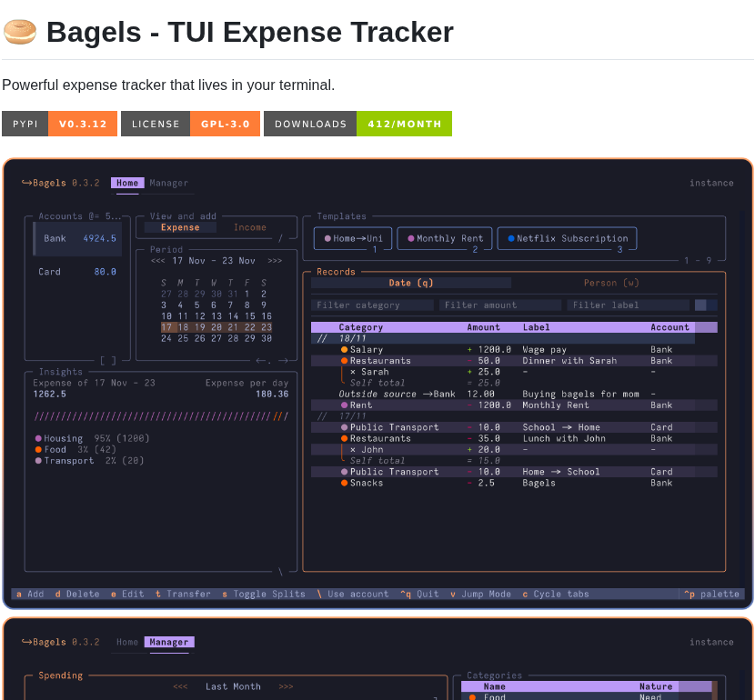
Task: Switch to Home tab in lower terminal screenshot
Action: coord(127,642)
